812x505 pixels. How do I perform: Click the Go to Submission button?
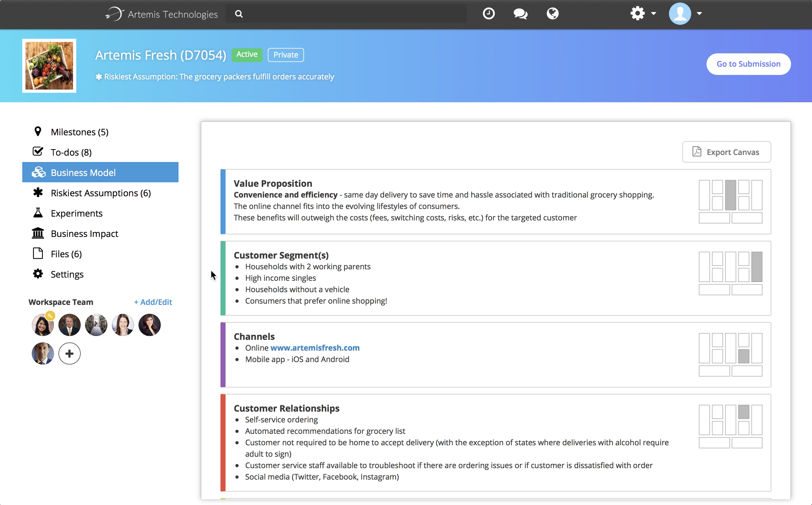click(748, 64)
